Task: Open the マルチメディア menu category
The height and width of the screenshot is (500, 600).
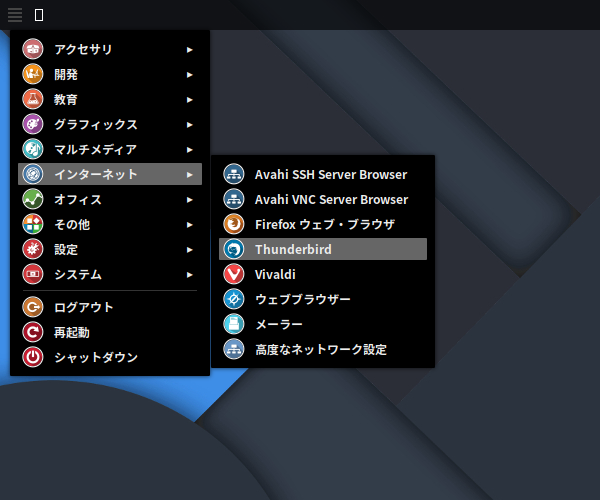Action: [110, 149]
